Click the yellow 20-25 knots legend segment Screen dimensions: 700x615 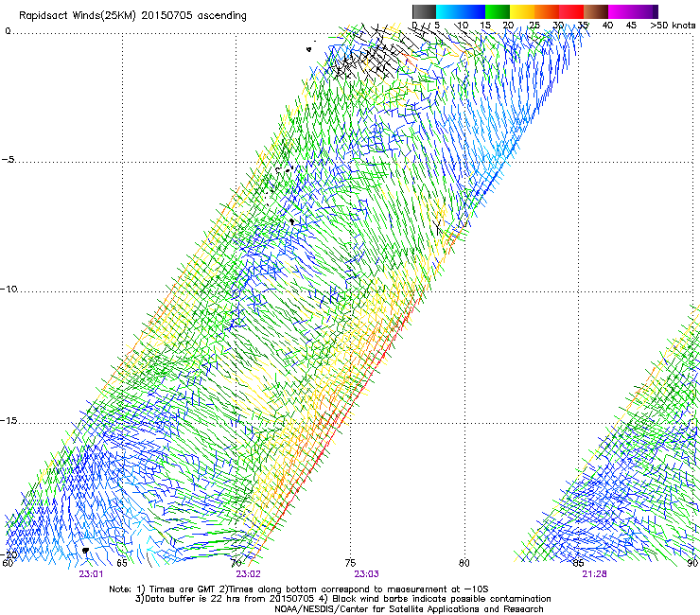[x=522, y=11]
